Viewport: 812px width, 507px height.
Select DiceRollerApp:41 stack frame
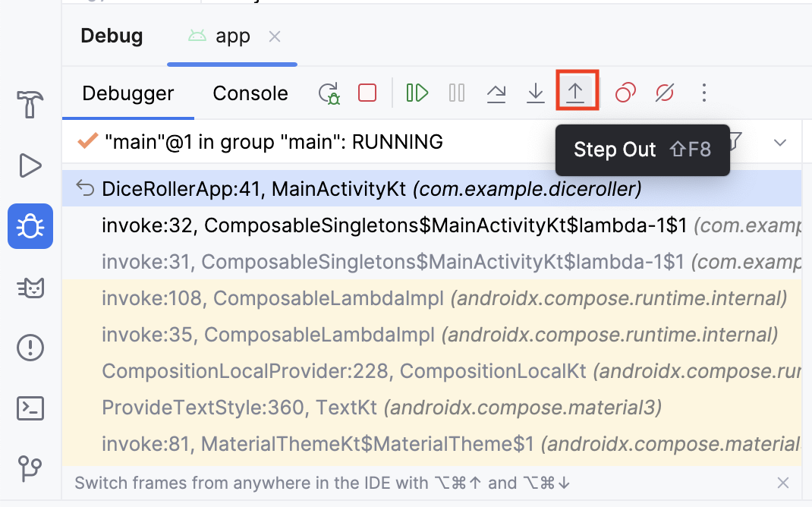(x=372, y=189)
